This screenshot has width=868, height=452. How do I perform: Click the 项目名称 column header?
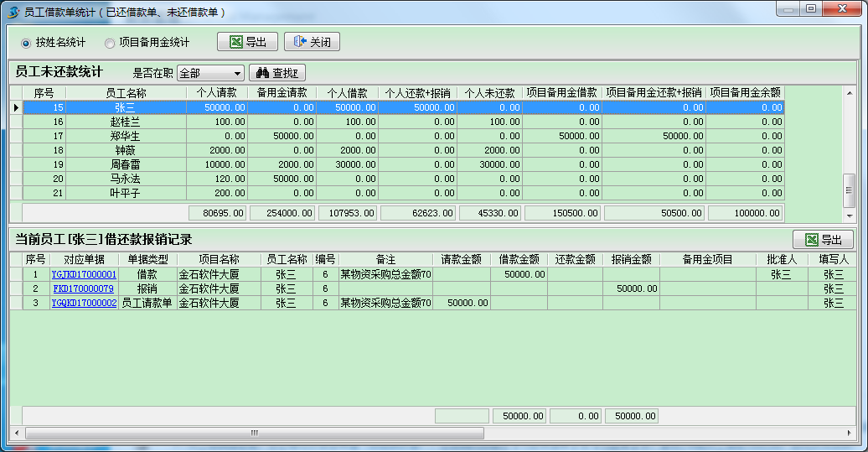(220, 259)
